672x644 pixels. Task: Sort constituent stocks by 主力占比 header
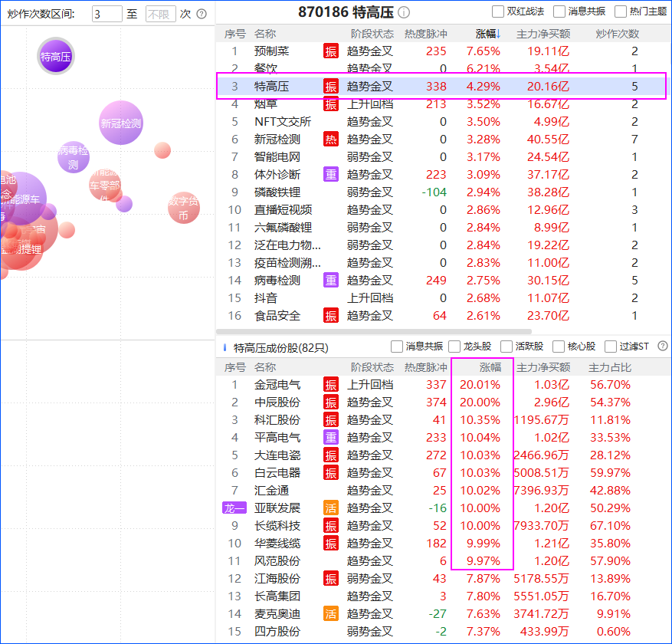(x=609, y=367)
